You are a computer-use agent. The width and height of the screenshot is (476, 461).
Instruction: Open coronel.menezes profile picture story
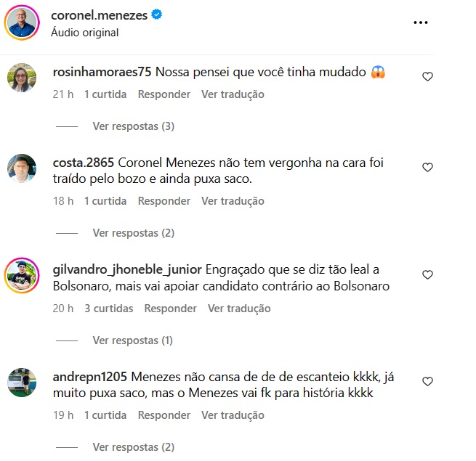click(x=22, y=23)
